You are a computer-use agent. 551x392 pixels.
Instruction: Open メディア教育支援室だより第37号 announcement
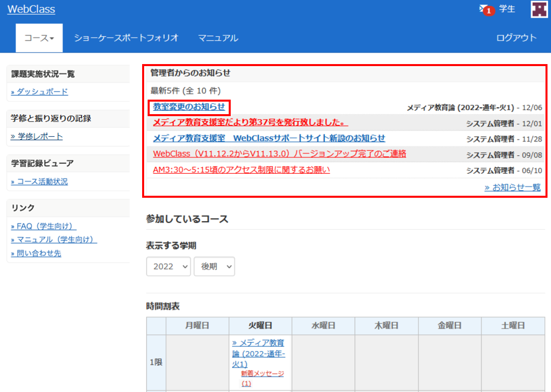pos(251,122)
